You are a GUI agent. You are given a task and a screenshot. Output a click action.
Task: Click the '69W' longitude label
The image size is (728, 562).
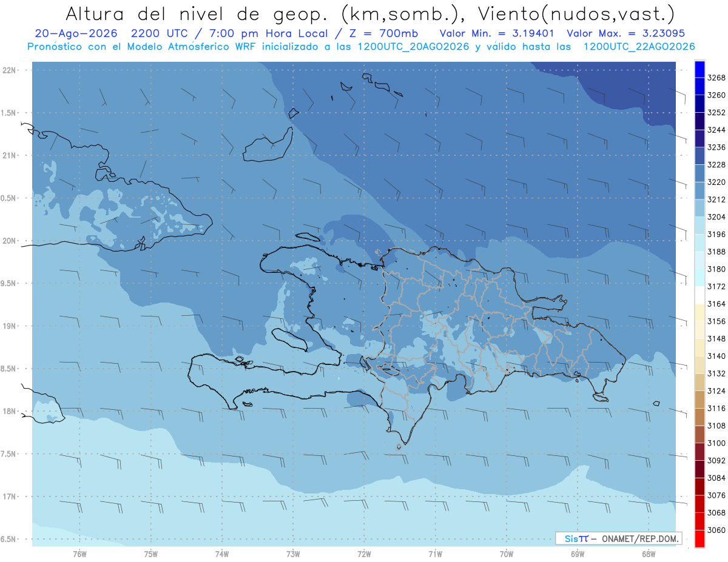(578, 554)
